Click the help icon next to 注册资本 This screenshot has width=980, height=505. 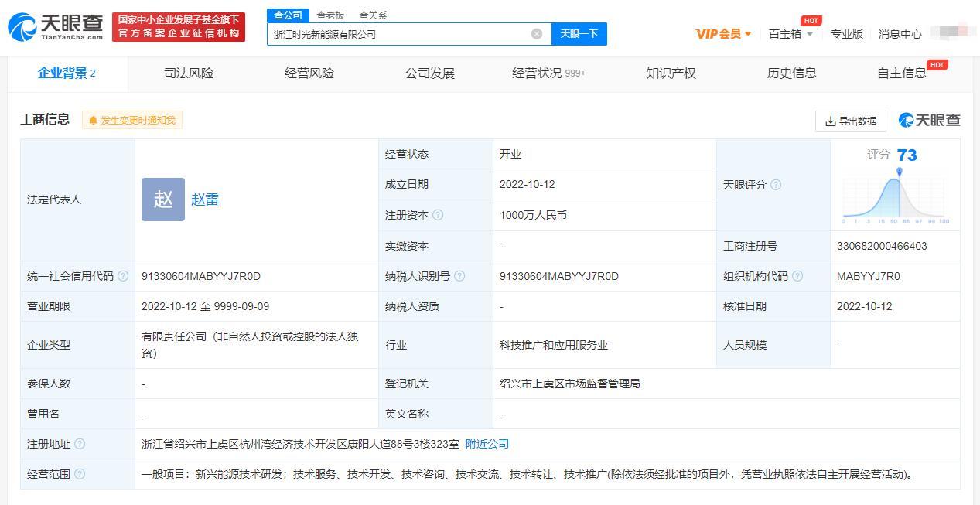(438, 215)
